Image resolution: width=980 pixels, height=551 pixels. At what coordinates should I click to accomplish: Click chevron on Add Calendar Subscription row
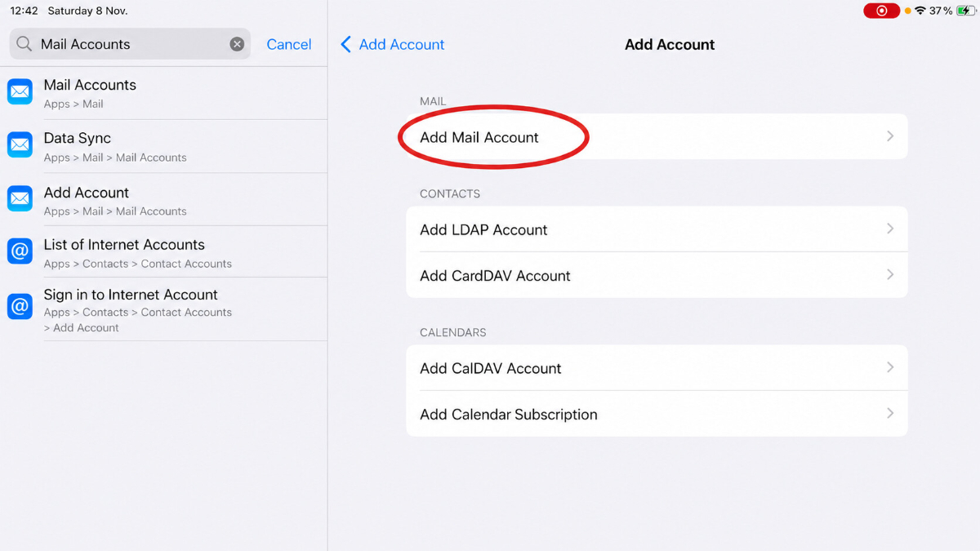(890, 414)
